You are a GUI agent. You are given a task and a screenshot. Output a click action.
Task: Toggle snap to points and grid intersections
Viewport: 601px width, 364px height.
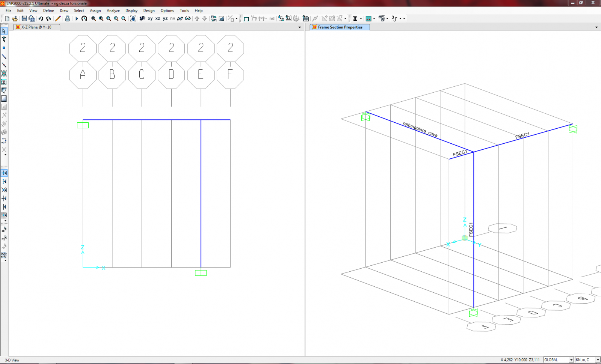(4, 173)
